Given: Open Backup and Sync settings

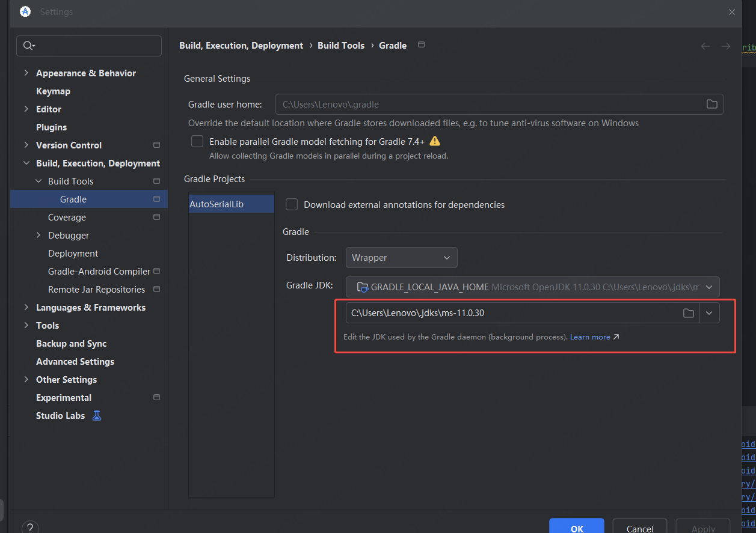Looking at the screenshot, I should (x=71, y=343).
